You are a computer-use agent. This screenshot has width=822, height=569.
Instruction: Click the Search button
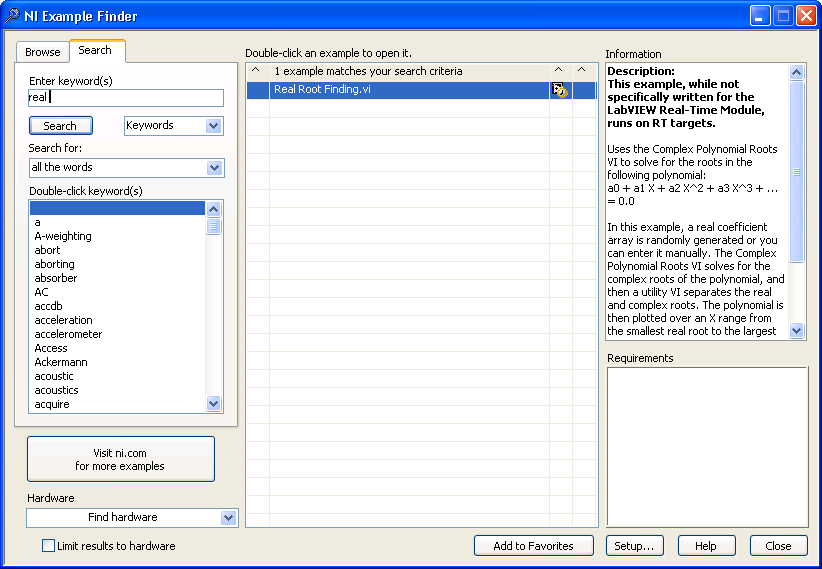click(x=60, y=126)
